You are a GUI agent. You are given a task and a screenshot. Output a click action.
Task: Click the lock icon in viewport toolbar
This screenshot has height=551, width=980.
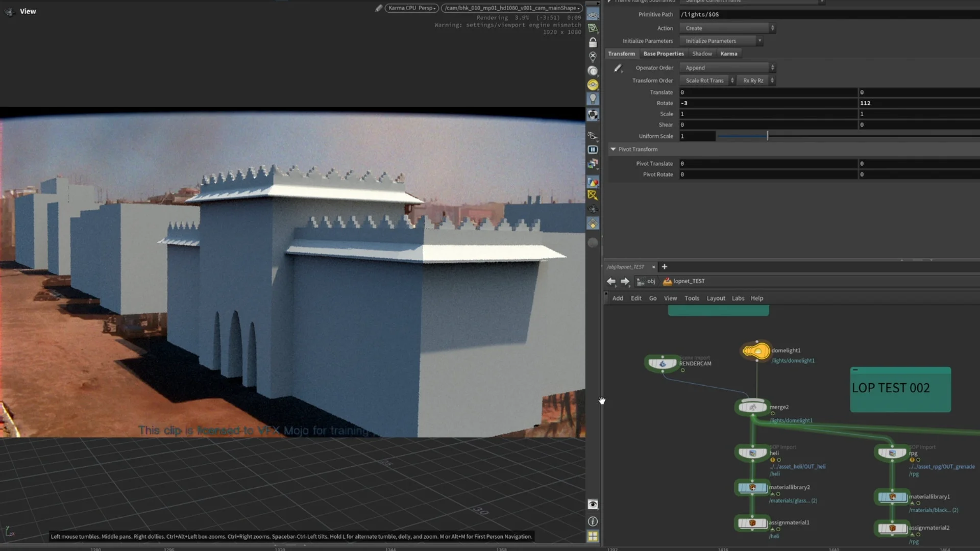tap(593, 42)
